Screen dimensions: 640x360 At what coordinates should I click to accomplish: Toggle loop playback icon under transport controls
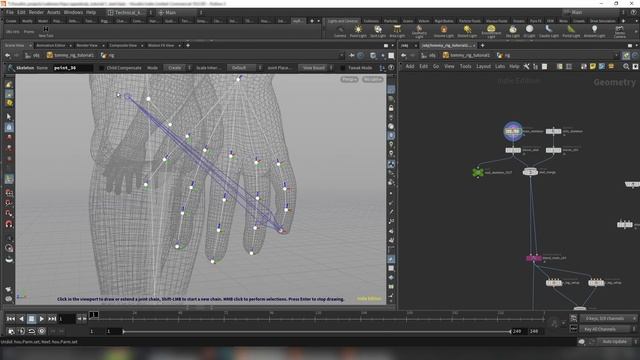pos(31,331)
